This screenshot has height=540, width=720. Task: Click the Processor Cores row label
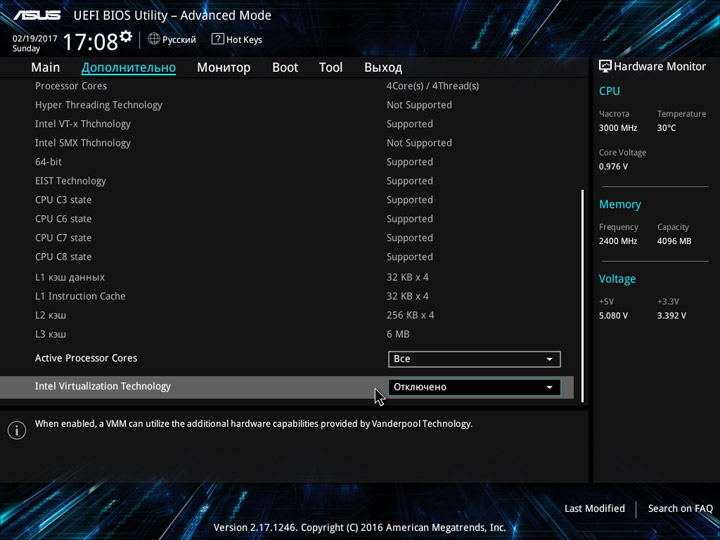(x=71, y=86)
